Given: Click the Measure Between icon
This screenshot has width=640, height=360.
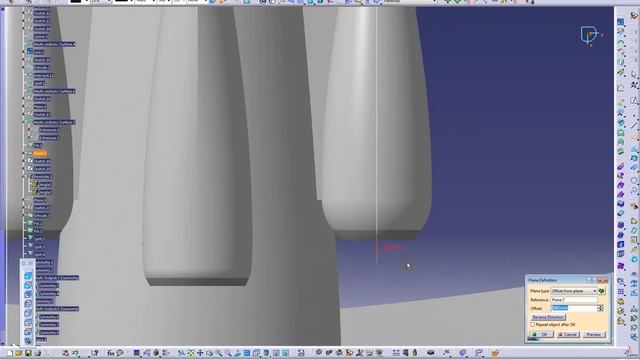Looking at the screenshot, I should (396, 353).
